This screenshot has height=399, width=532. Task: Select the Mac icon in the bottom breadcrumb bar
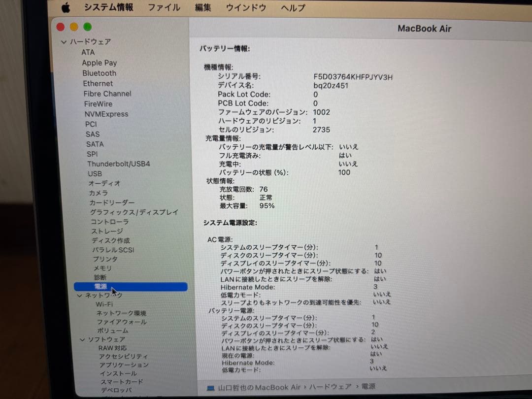click(x=211, y=387)
